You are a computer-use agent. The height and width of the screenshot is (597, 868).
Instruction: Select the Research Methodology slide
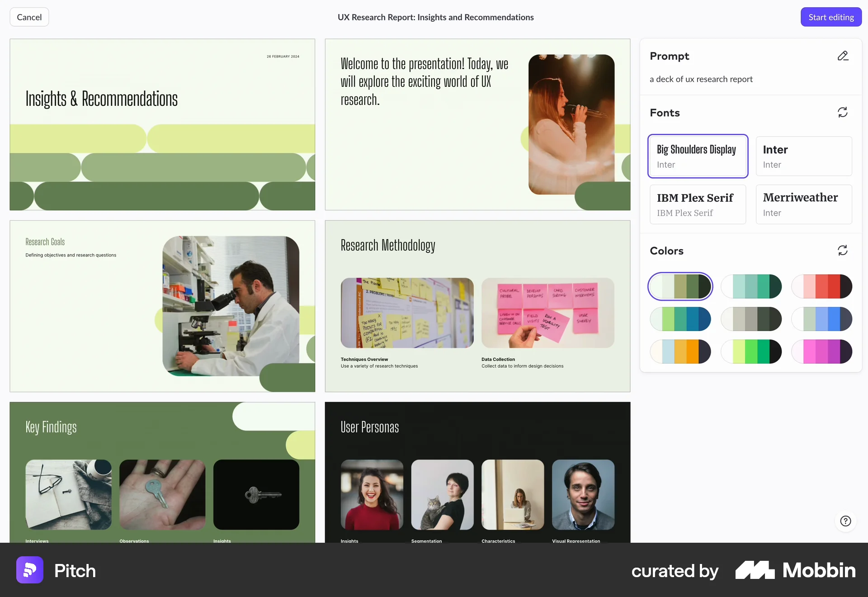point(477,305)
